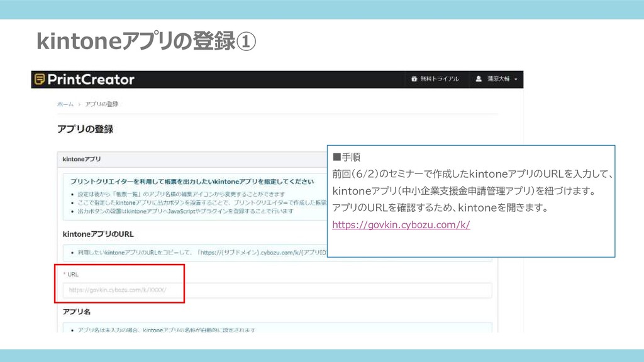The height and width of the screenshot is (362, 644).
Task: Click the bullet text starting 出力ボタンの設置は
Action: click(186, 211)
